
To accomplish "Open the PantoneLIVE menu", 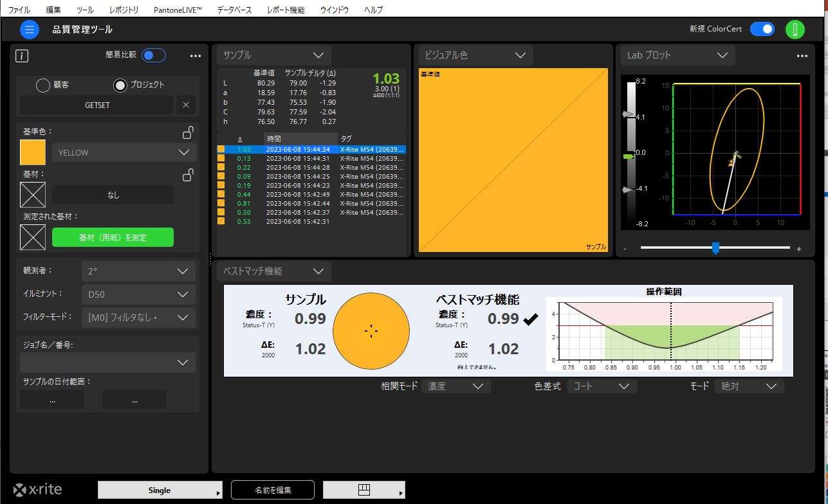I will click(178, 10).
